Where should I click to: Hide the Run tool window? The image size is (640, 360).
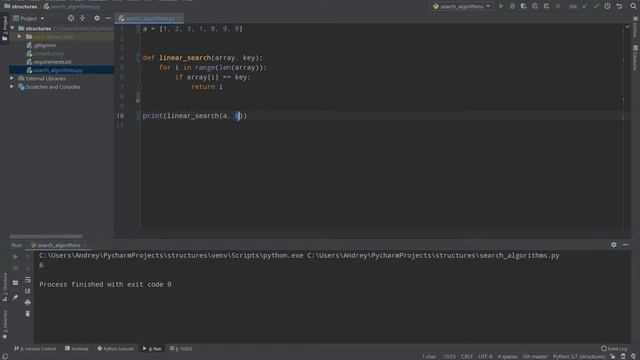(x=625, y=245)
